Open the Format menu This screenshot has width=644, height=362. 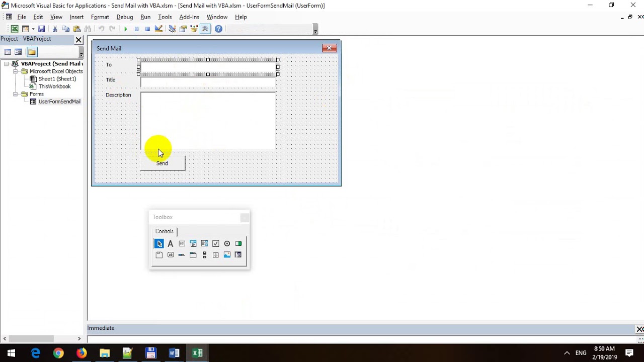100,17
